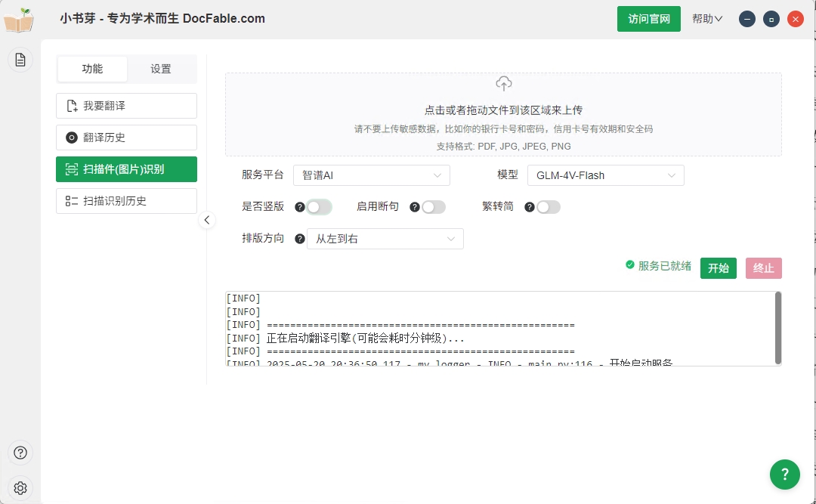816x504 pixels.
Task: Enable the 是否竖版 vertical layout switch
Action: [318, 206]
